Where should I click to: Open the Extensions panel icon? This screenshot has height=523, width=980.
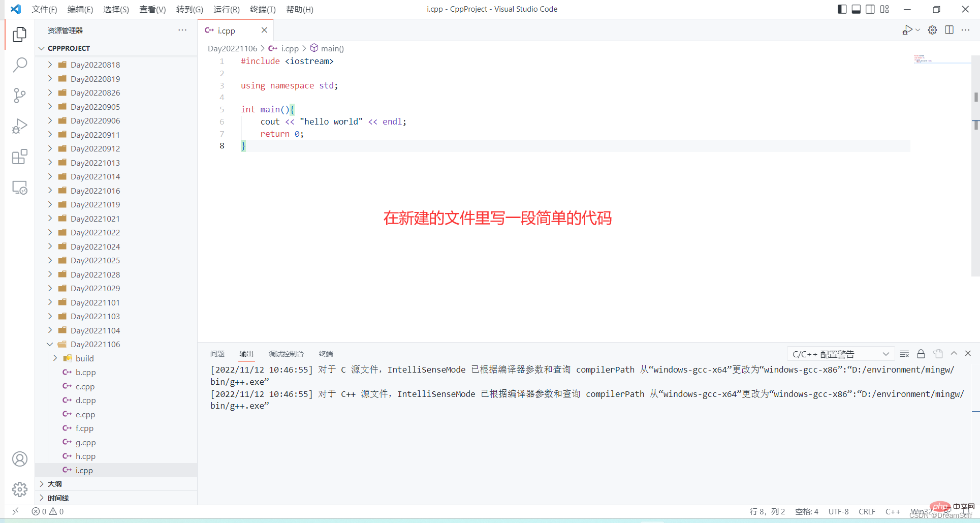point(19,157)
